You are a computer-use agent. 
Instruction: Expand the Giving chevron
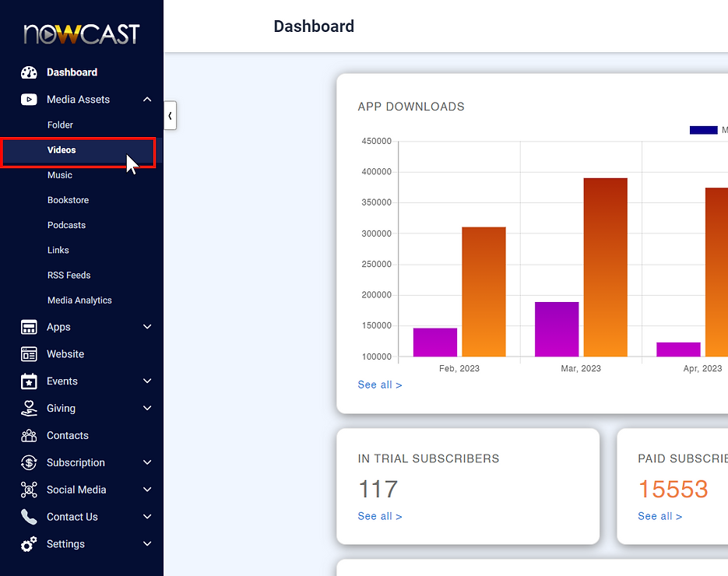coord(147,409)
